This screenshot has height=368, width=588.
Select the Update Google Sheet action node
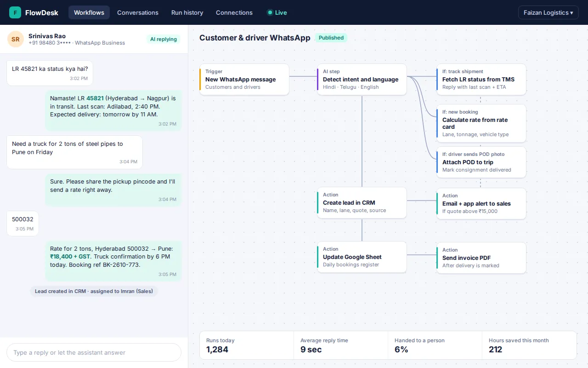tap(362, 257)
